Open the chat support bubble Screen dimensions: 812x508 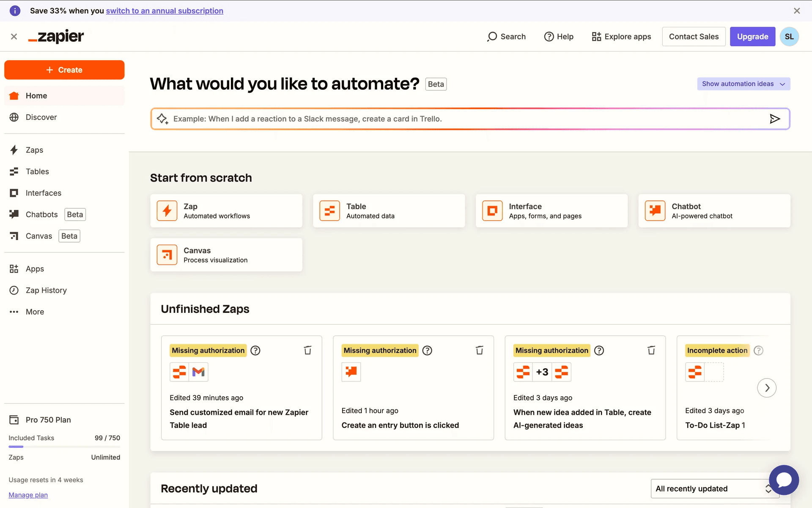point(783,480)
